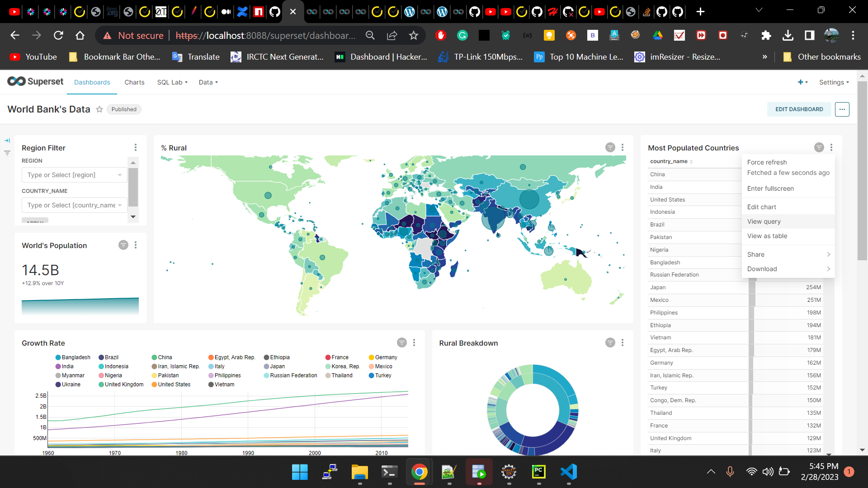Choose View query menu option
This screenshot has width=868, height=488.
click(x=788, y=221)
